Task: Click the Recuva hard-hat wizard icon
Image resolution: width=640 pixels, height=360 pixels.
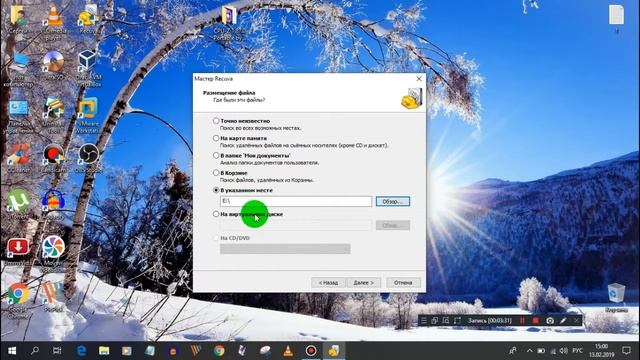Action: point(411,98)
